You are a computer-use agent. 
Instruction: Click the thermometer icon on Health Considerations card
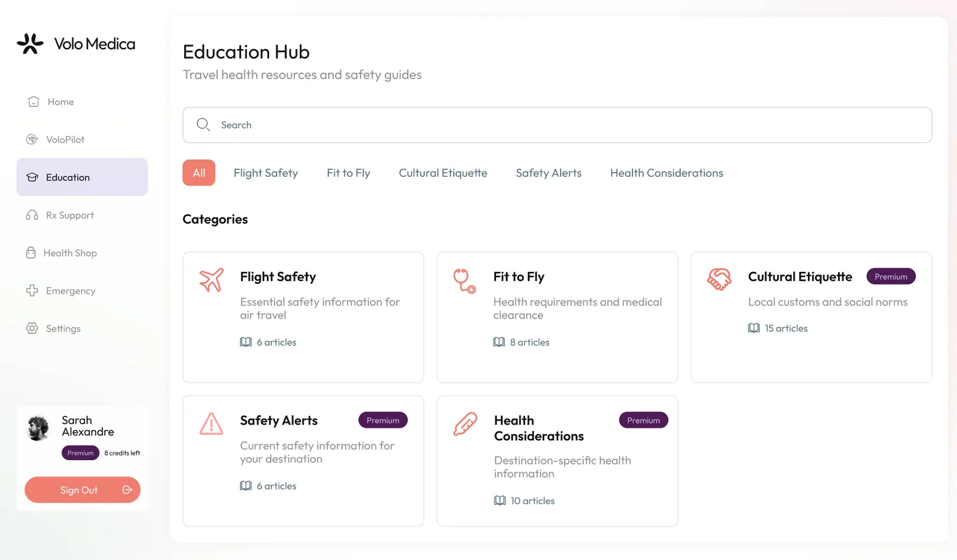tap(465, 424)
